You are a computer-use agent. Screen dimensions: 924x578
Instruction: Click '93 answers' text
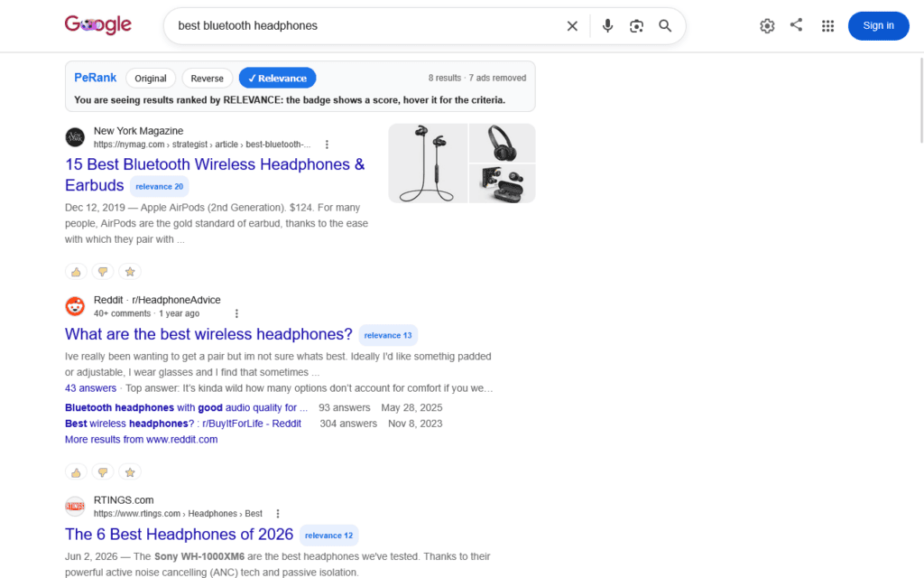click(x=345, y=407)
